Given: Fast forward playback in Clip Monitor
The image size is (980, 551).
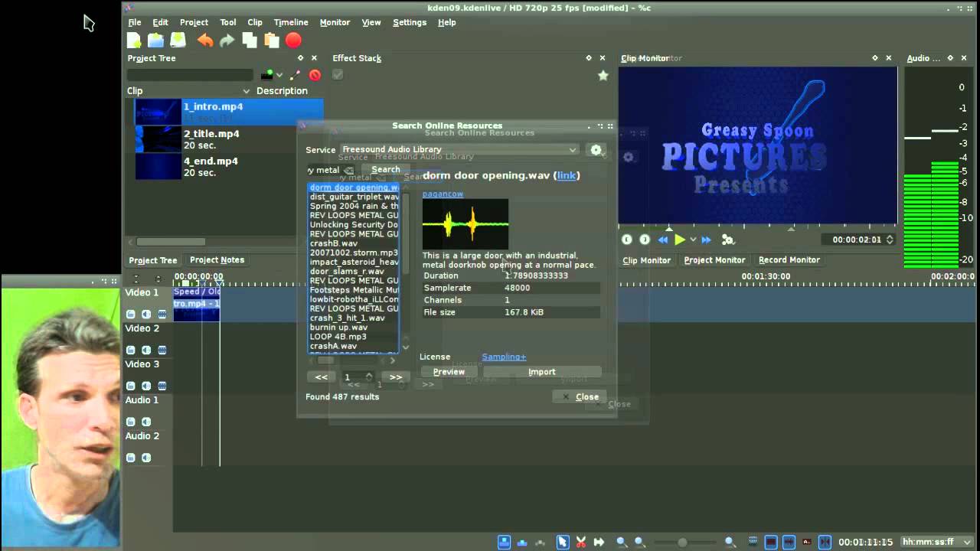Looking at the screenshot, I should point(706,240).
